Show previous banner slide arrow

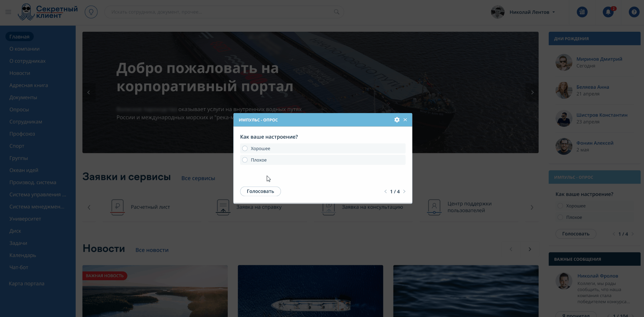(x=89, y=93)
